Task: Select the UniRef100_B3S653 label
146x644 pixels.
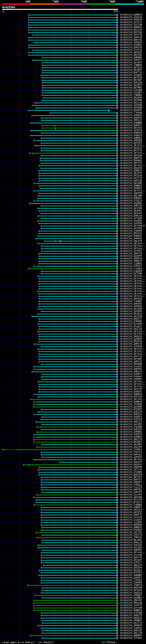Action: tap(131, 409)
